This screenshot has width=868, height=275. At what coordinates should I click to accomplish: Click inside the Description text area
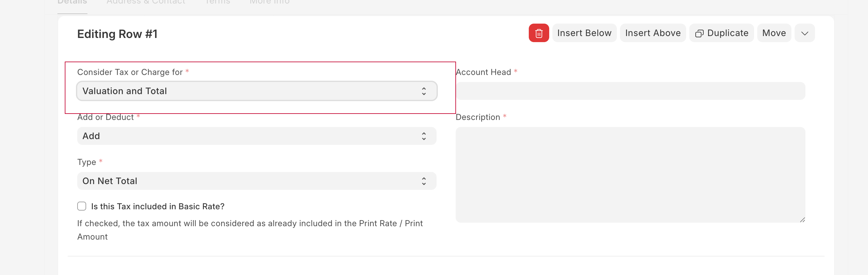(630, 175)
